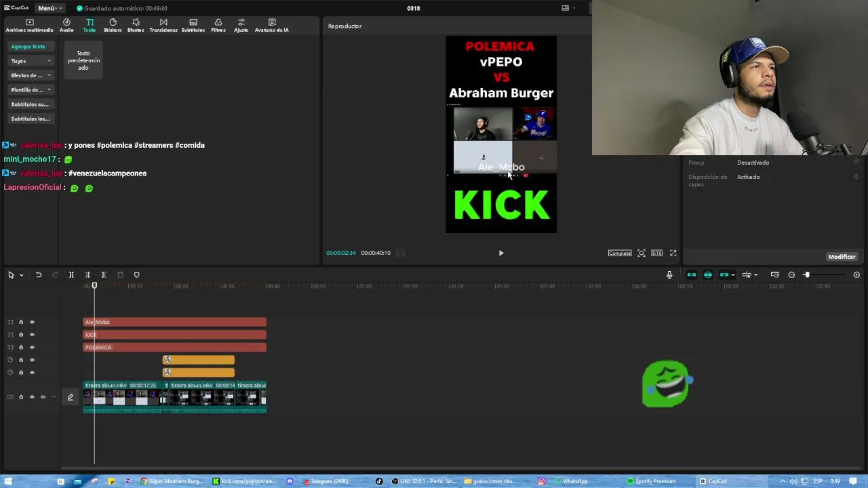Viewport: 868px width, 488px height.
Task: Open the Archivos multimedia tab
Action: pos(29,26)
